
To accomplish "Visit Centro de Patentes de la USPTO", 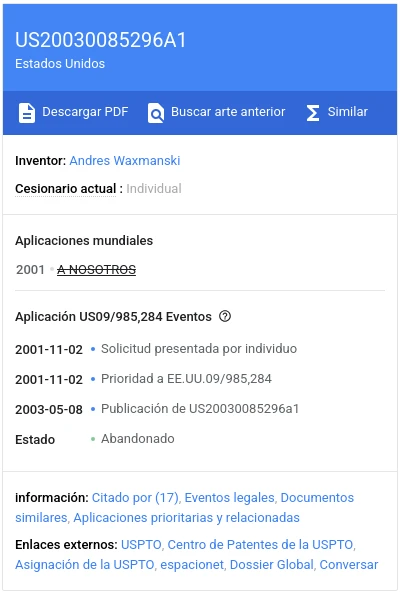I will tap(260, 545).
